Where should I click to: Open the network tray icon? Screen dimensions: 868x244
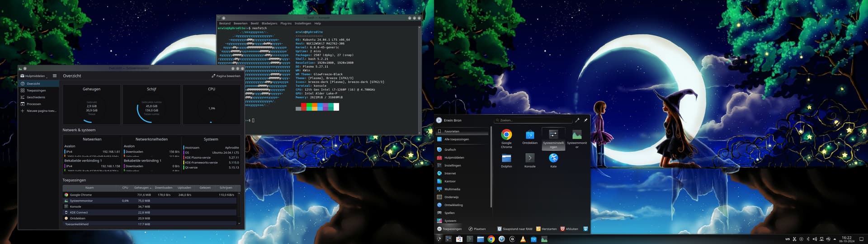(821, 239)
